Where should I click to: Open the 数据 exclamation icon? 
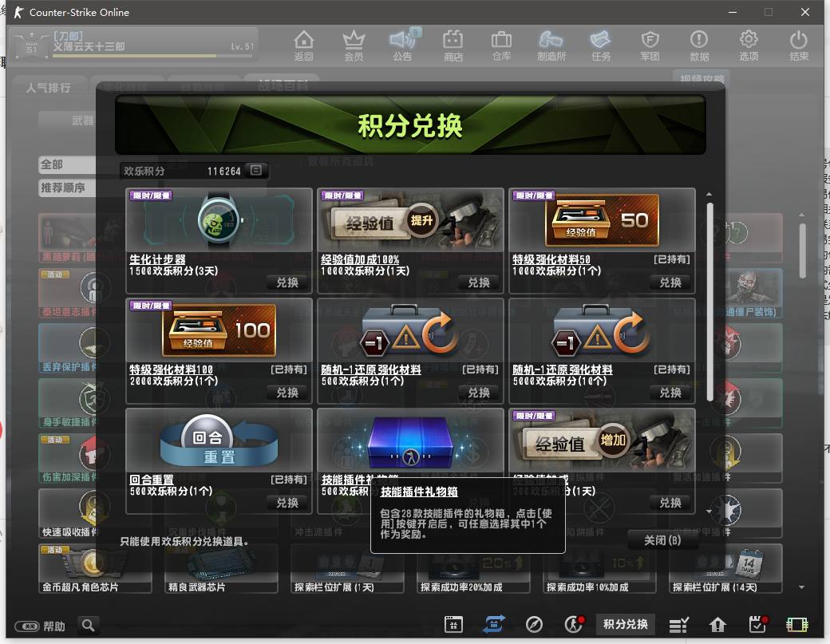(x=699, y=45)
